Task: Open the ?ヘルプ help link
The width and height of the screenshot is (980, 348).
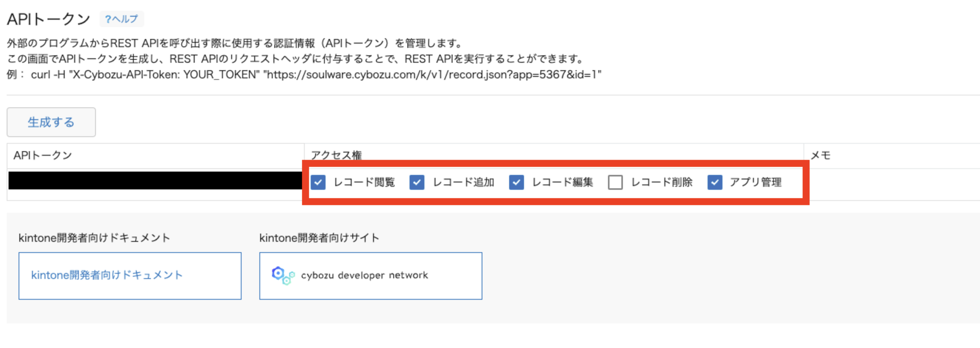Action: [122, 19]
